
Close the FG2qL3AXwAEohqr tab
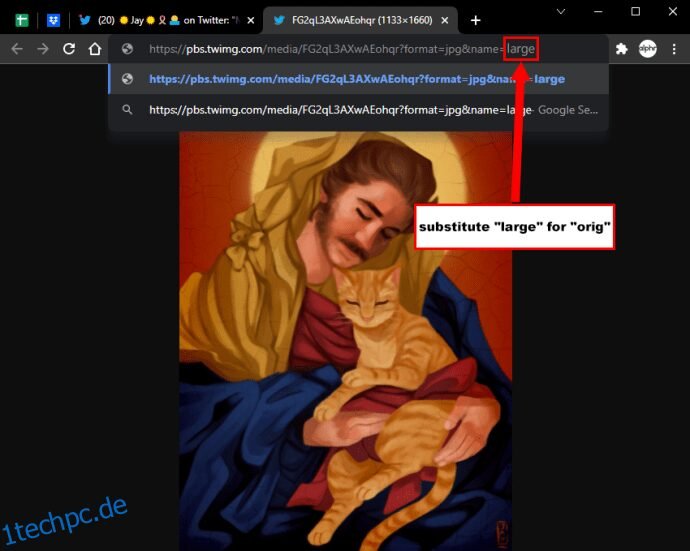[x=445, y=20]
